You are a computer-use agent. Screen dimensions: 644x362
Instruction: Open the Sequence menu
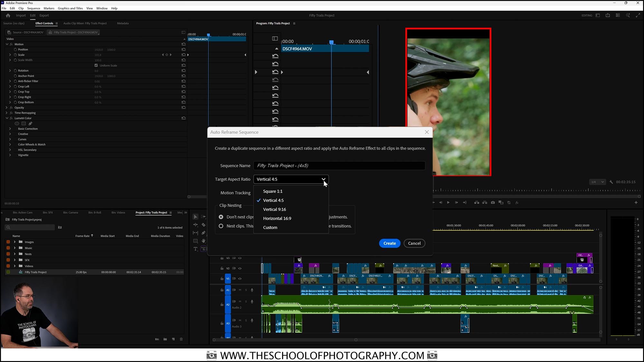[33, 8]
